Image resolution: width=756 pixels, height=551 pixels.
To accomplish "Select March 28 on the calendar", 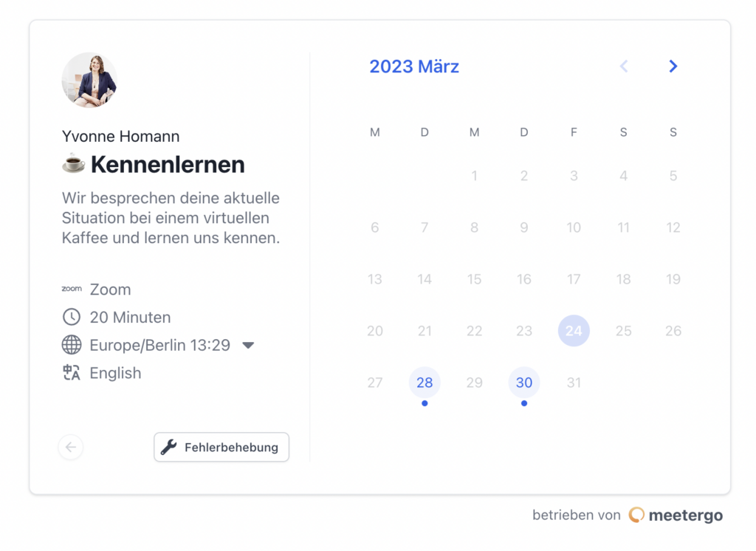I will [x=425, y=383].
